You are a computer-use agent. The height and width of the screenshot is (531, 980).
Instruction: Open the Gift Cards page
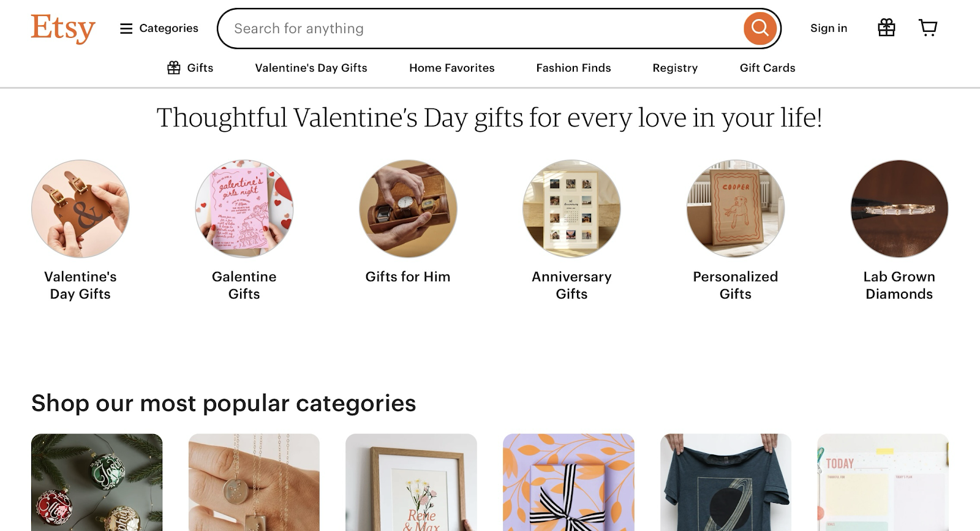tap(767, 68)
